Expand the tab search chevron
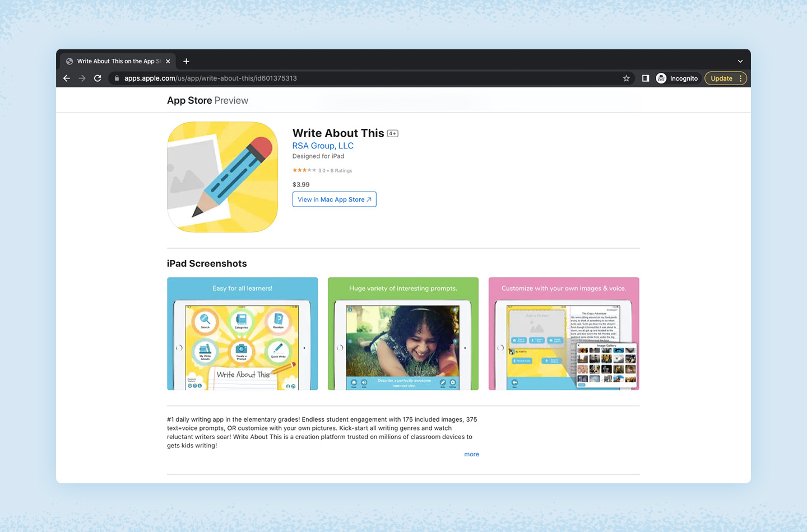The image size is (807, 532). click(x=740, y=61)
